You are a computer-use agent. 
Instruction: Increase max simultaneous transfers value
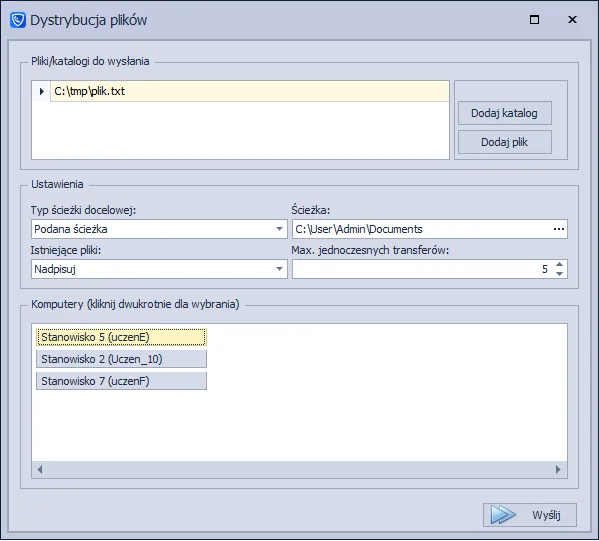tap(560, 264)
